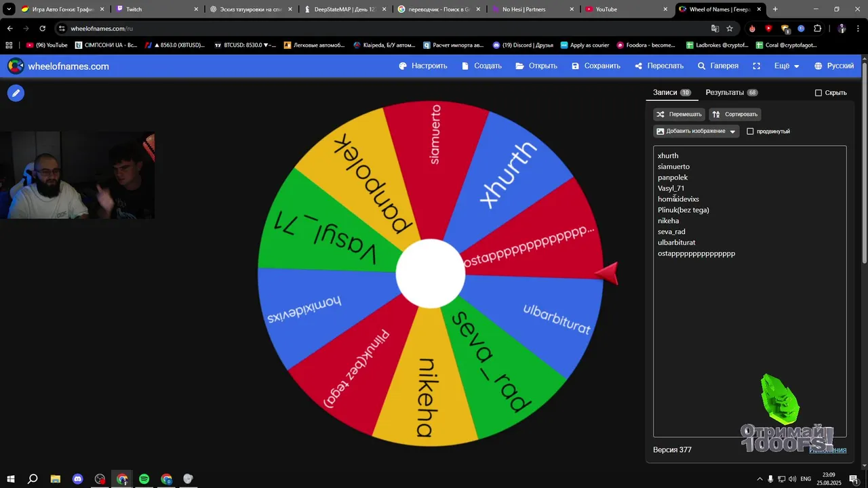868x488 pixels.
Task: Open the apps grid in bookmarks bar
Action: [9, 45]
